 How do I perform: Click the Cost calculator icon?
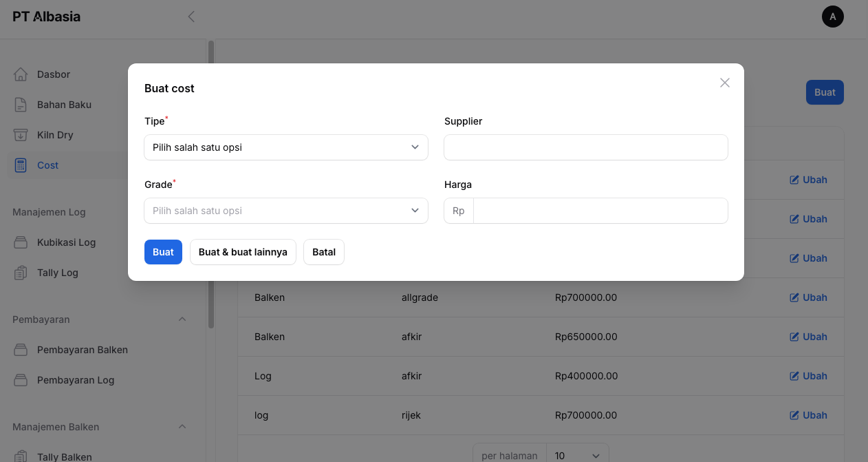click(x=21, y=165)
